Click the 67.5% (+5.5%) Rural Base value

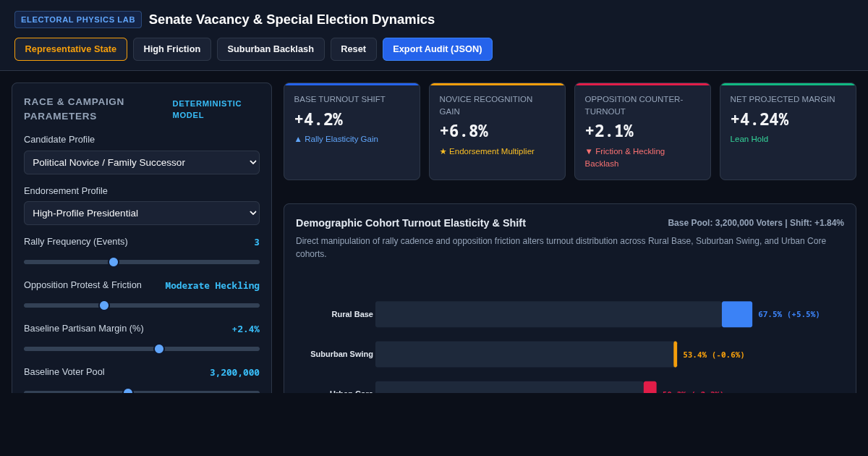789,314
